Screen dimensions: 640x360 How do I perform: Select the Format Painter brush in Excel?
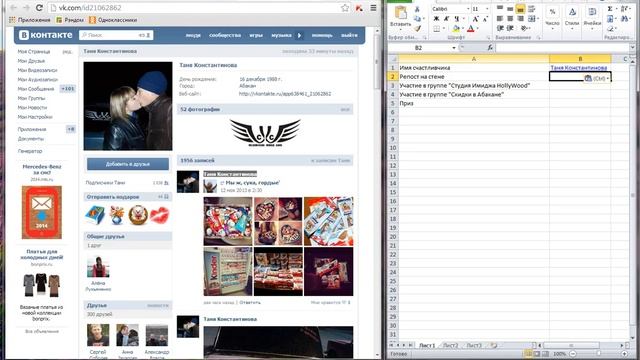click(x=417, y=28)
